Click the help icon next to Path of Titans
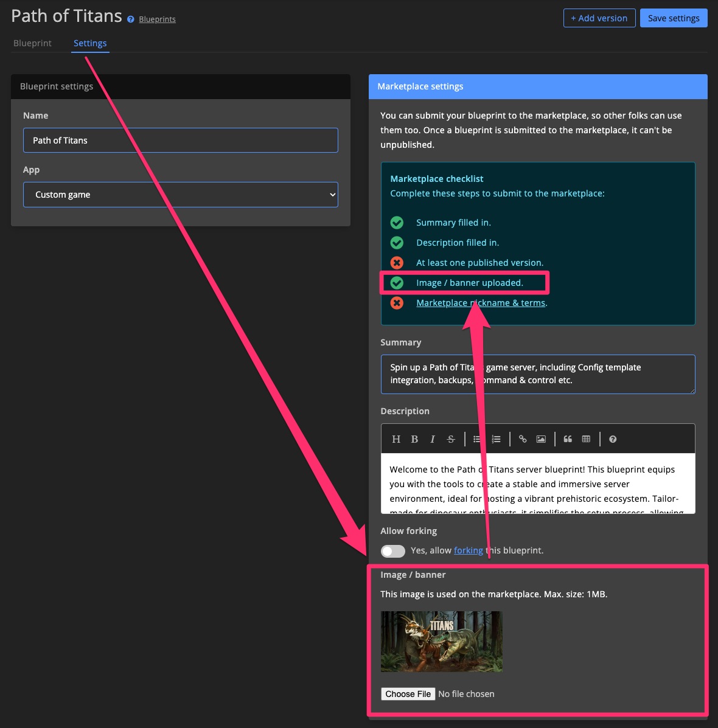Viewport: 718px width, 728px height. [x=130, y=19]
